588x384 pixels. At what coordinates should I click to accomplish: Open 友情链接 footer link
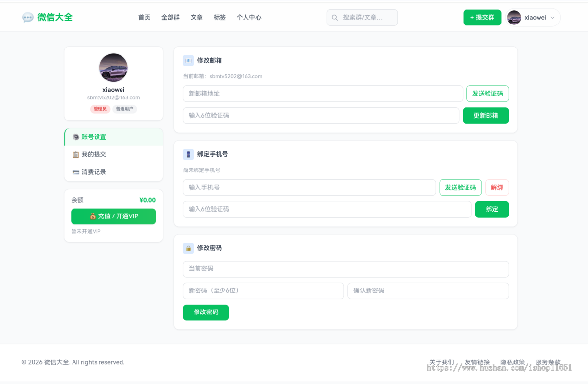tap(477, 362)
